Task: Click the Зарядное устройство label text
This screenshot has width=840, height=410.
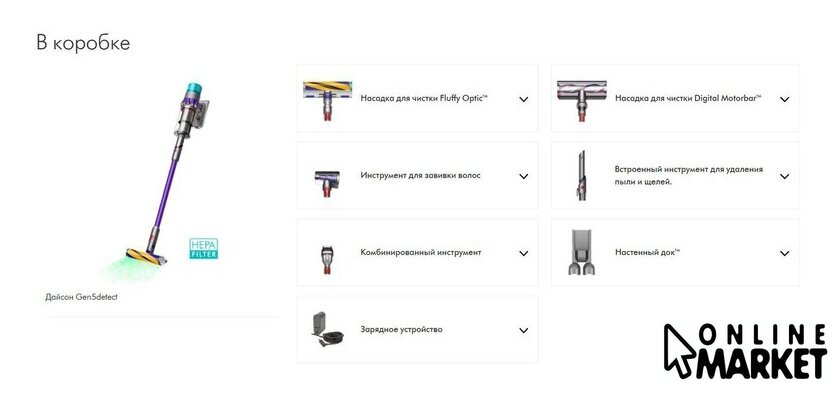Action: click(x=401, y=330)
